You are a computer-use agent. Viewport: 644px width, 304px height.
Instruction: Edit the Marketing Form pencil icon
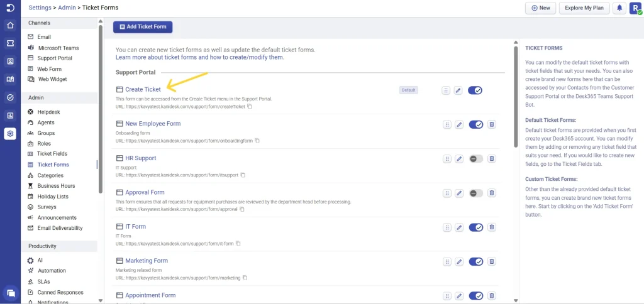[458, 262]
